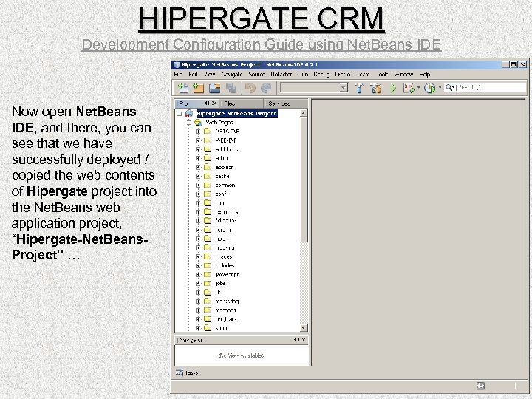This screenshot has width=532, height=399.
Task: Click the Clean and Build Project icon
Action: [x=376, y=88]
